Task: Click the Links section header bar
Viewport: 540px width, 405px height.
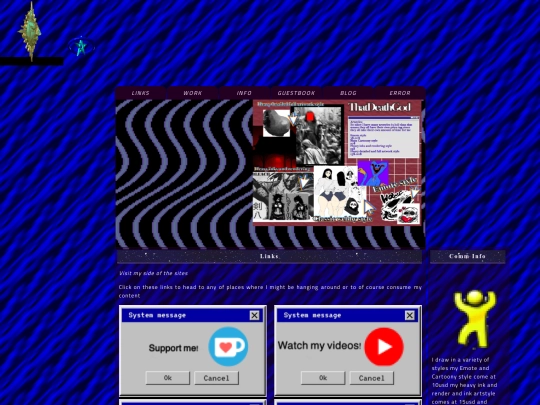Action: click(269, 256)
